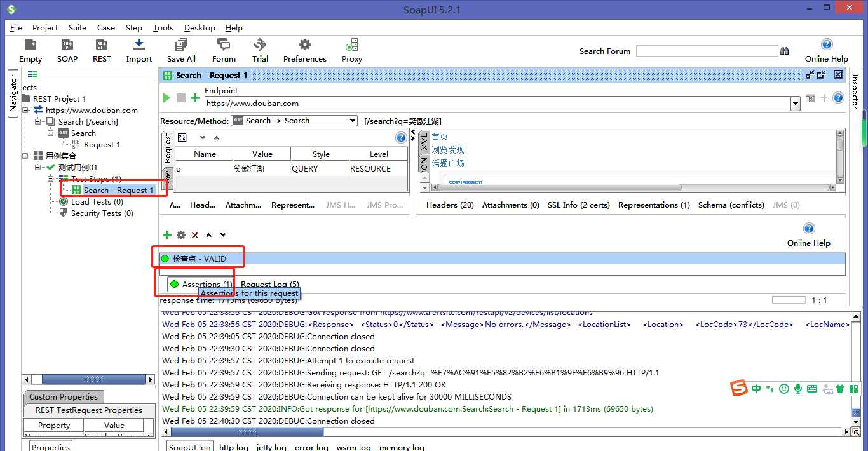Switch to the http log tab

pyautogui.click(x=234, y=447)
